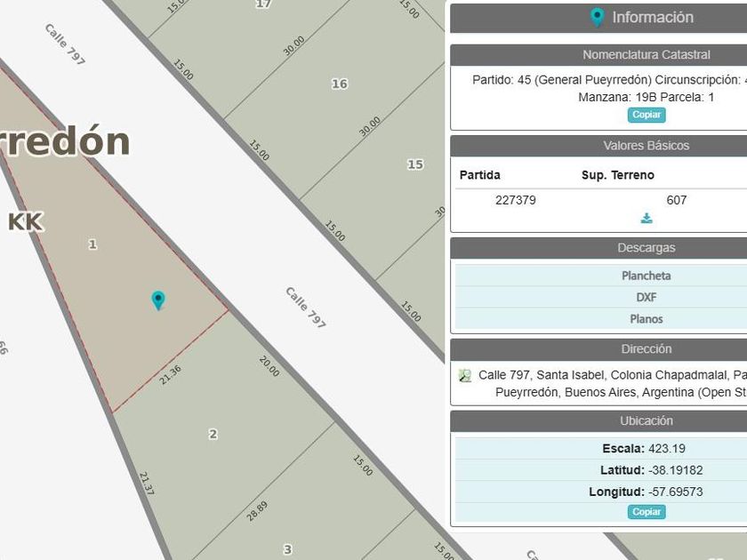
Task: Click the Partida value 227379
Action: click(x=516, y=200)
